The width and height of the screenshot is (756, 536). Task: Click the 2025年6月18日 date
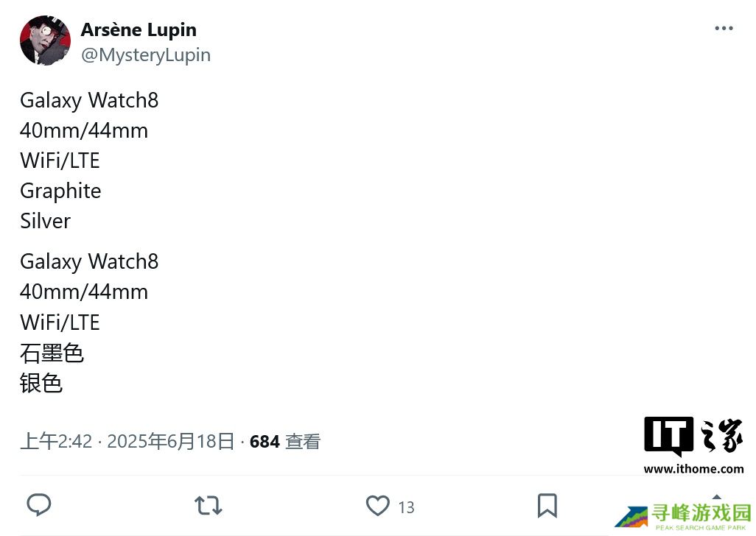point(171,442)
